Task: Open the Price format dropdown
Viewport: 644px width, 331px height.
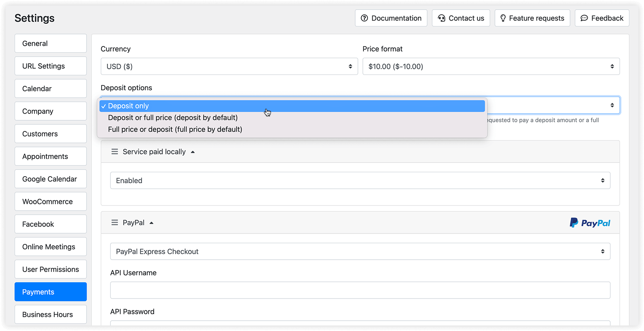Action: [491, 67]
